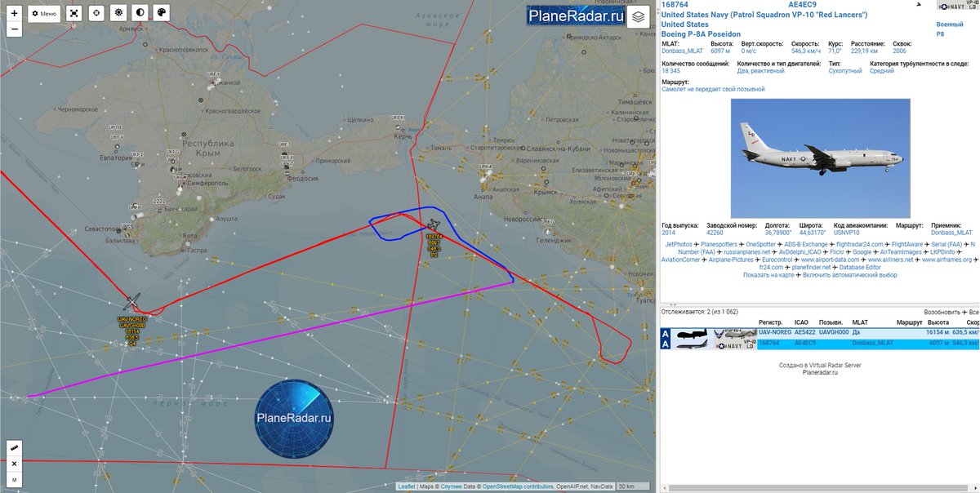Open the Planespotters link
The height and width of the screenshot is (493, 980).
coord(719,244)
